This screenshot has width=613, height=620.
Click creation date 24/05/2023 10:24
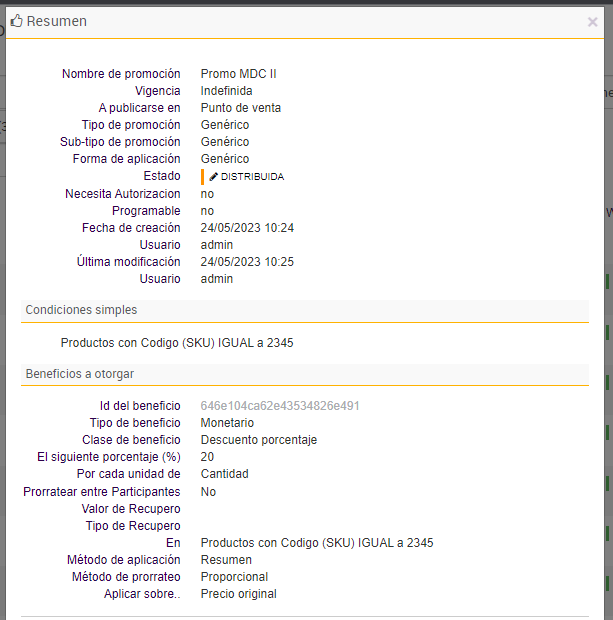(247, 228)
